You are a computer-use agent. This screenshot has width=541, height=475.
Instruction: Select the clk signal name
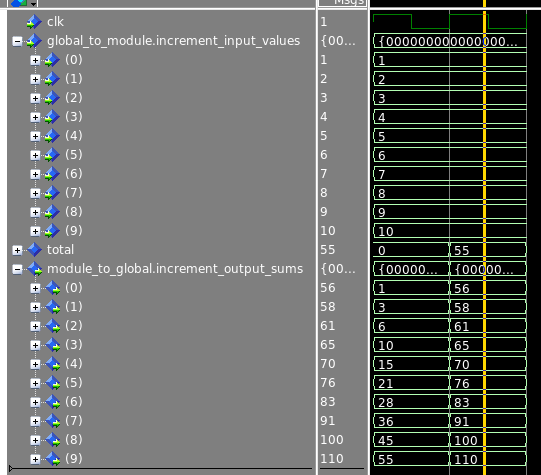coord(55,22)
